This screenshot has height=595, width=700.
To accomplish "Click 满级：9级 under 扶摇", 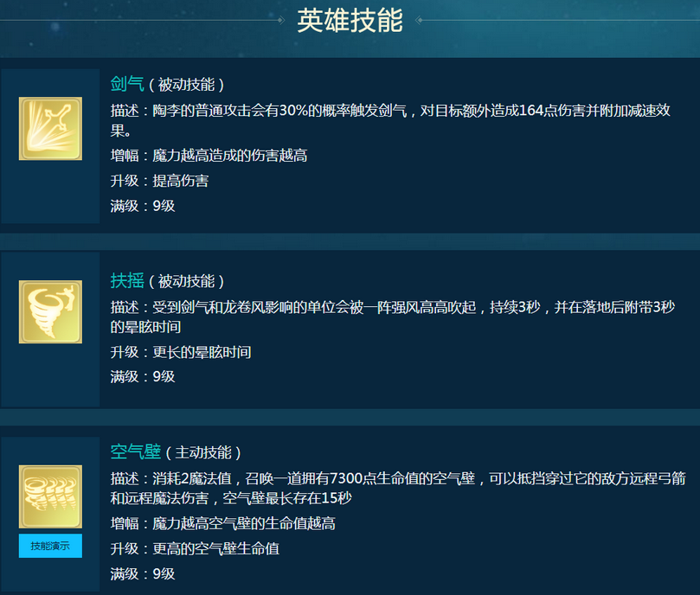I will pyautogui.click(x=143, y=377).
